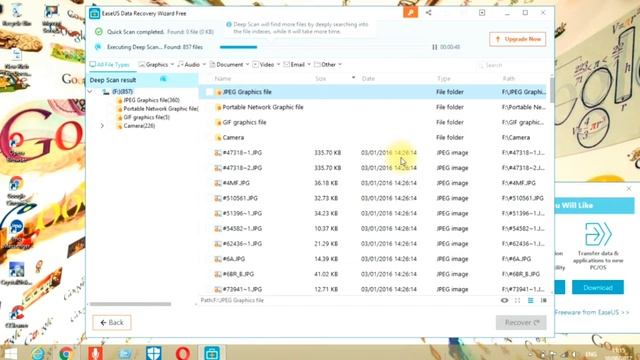The width and height of the screenshot is (640, 360).
Task: Select the Deep Scan result header
Action: pos(144,80)
